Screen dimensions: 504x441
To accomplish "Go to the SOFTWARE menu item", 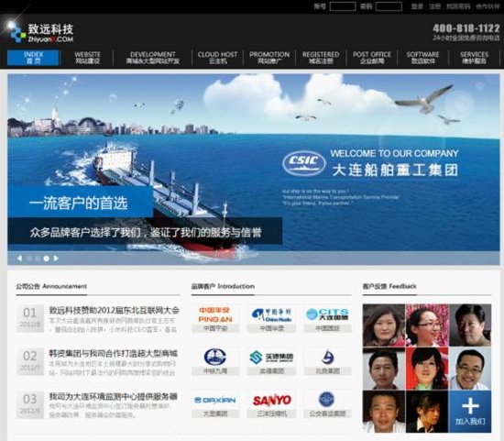I will [x=422, y=58].
